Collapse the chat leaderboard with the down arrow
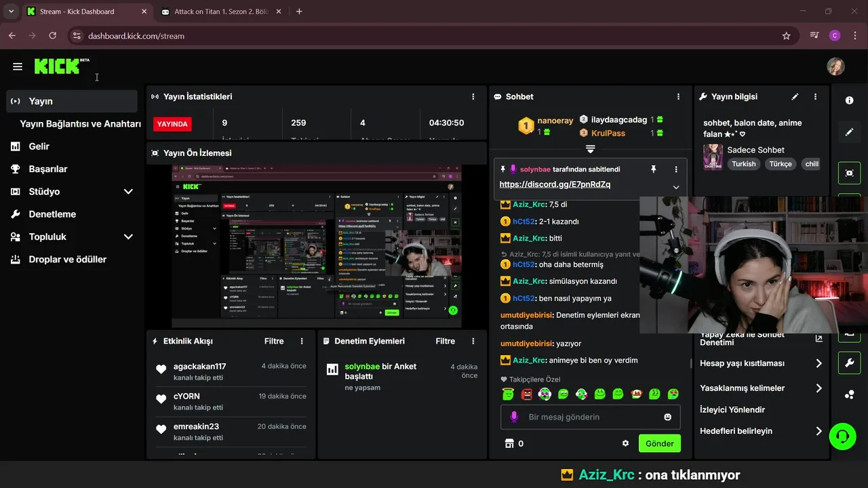 (x=590, y=148)
